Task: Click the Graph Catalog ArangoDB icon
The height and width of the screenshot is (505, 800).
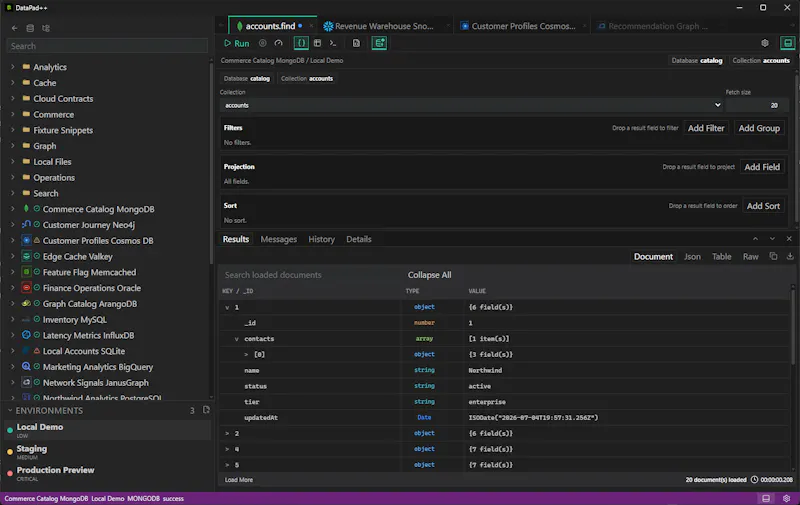Action: point(27,304)
